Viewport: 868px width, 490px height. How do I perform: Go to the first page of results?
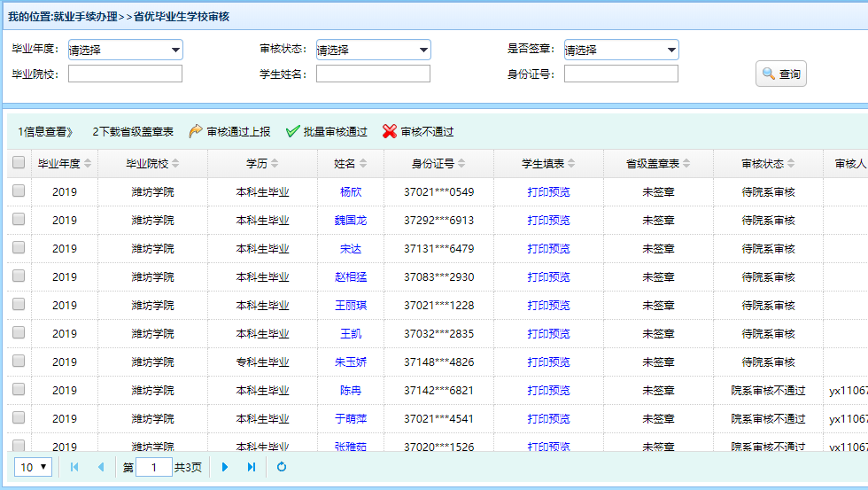coord(74,467)
